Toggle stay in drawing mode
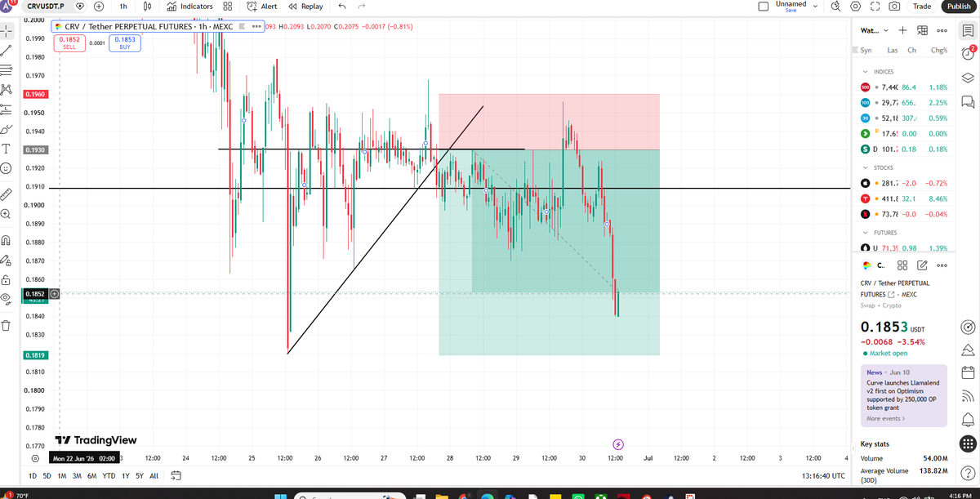Screen dimensions: 980x499 tap(7, 260)
